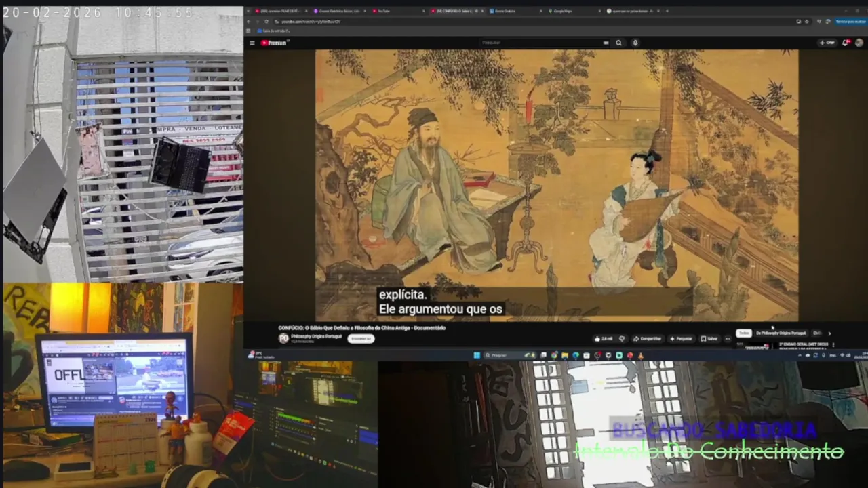Switch to the plain YouTube tab
Image resolution: width=868 pixels, height=488 pixels.
399,11
